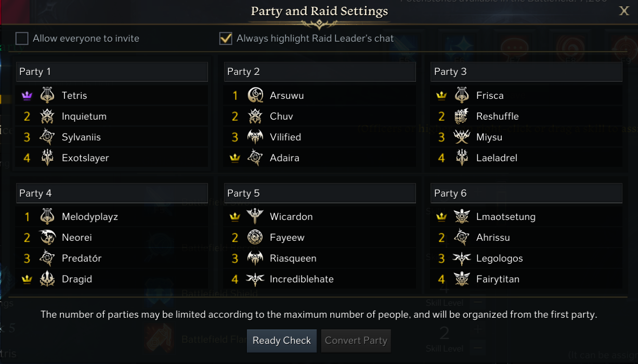Viewport: 638px width, 364px height.
Task: Click the class icon beside Tetris
Action: pos(47,96)
